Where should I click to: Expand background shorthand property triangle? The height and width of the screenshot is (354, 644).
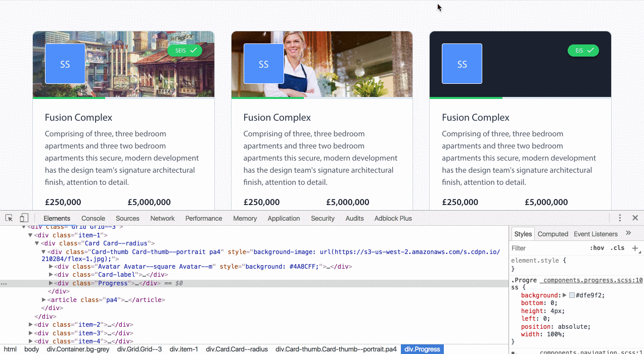pyautogui.click(x=565, y=295)
